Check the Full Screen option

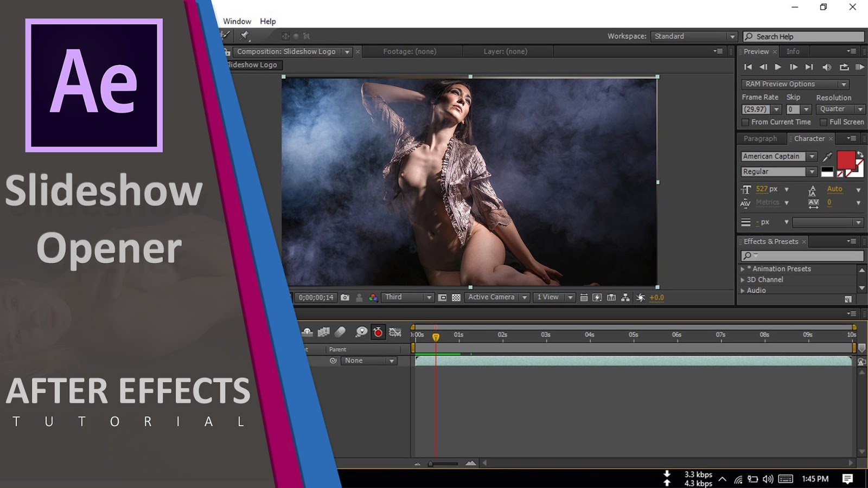click(x=824, y=123)
